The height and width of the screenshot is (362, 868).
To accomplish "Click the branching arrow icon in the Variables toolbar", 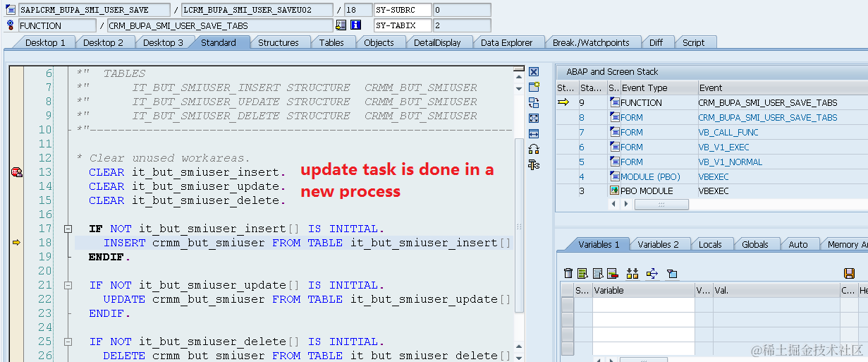I will click(652, 273).
